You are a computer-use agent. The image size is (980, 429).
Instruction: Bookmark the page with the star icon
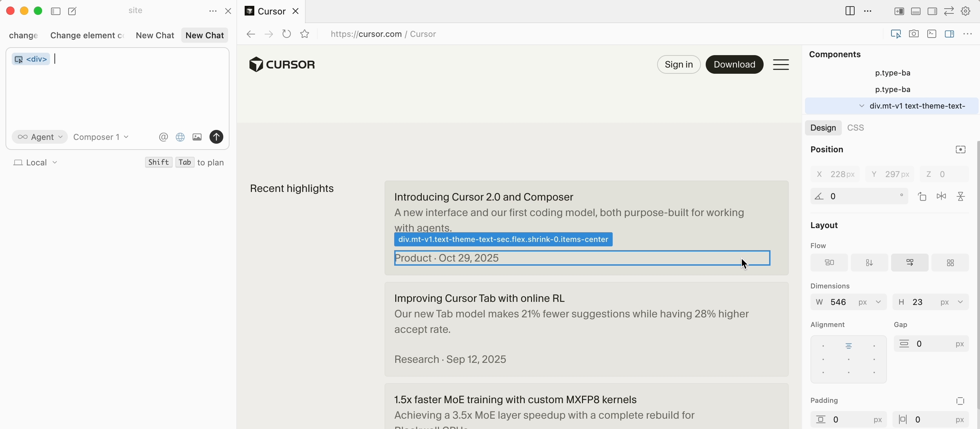click(305, 34)
